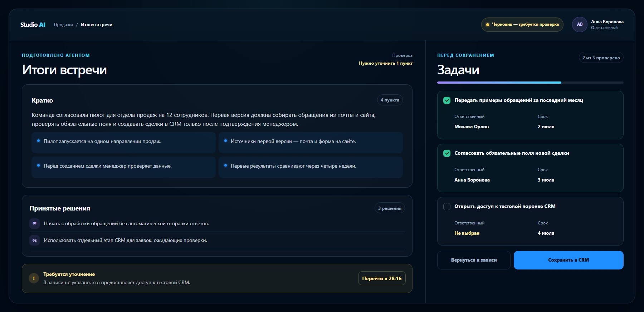Click the yellow dot in draft status

click(x=487, y=25)
